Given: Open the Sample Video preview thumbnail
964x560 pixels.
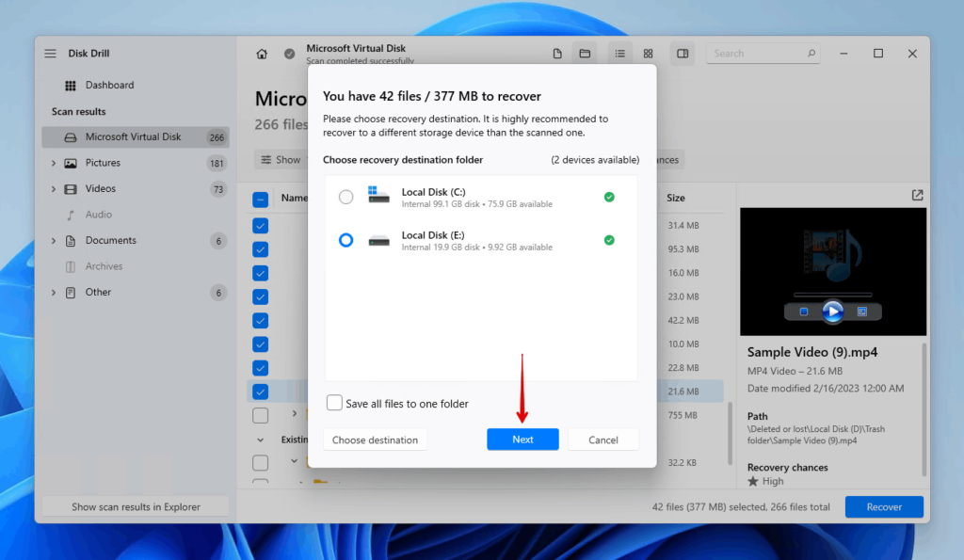Looking at the screenshot, I should click(x=832, y=272).
